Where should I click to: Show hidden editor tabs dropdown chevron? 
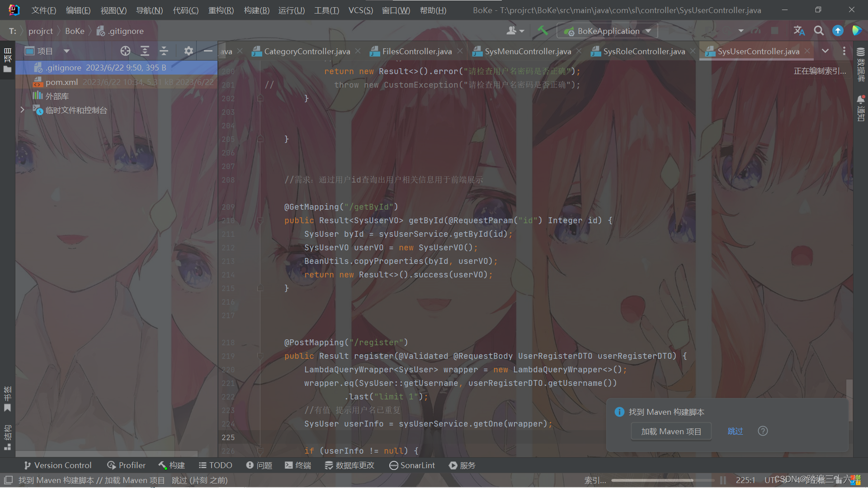825,51
